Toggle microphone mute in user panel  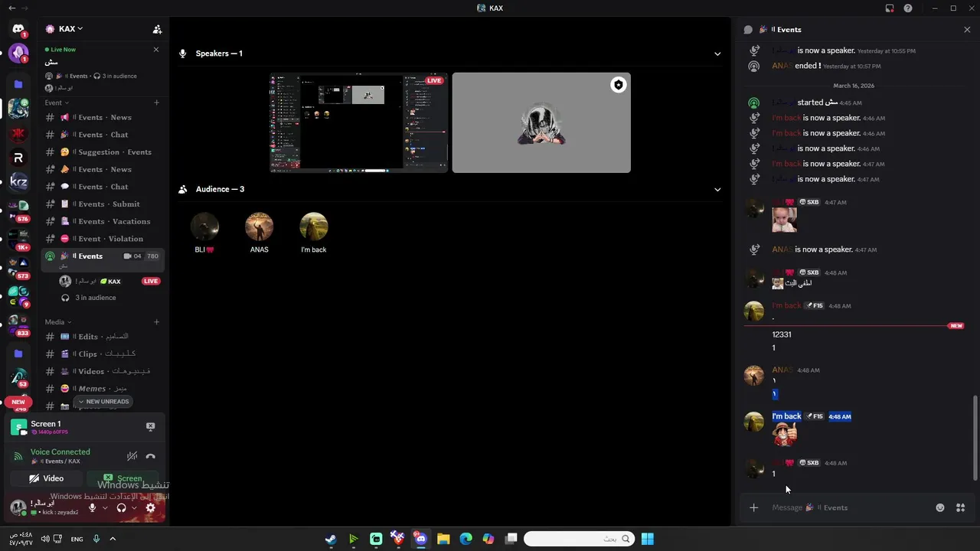pyautogui.click(x=92, y=507)
